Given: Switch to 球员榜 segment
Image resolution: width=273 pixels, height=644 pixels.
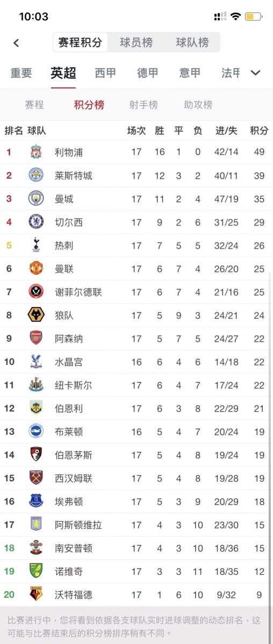Looking at the screenshot, I should [x=136, y=42].
